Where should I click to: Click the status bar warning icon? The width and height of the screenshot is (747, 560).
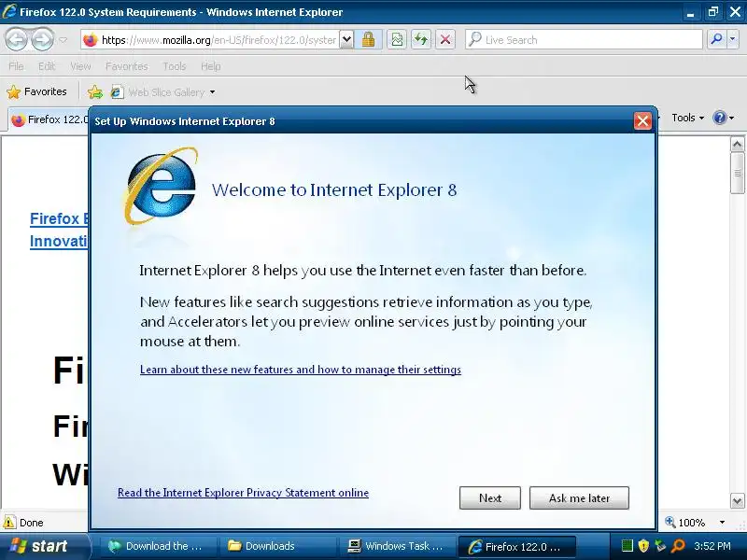click(8, 523)
